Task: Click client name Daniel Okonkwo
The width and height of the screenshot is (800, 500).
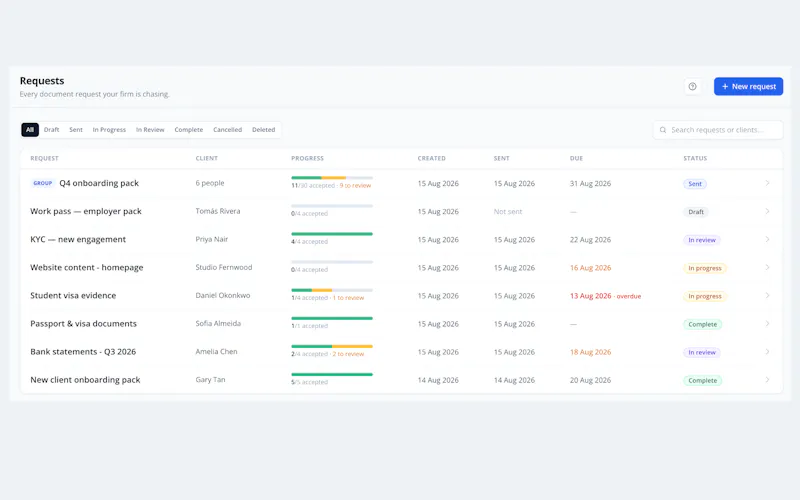Action: [x=223, y=295]
